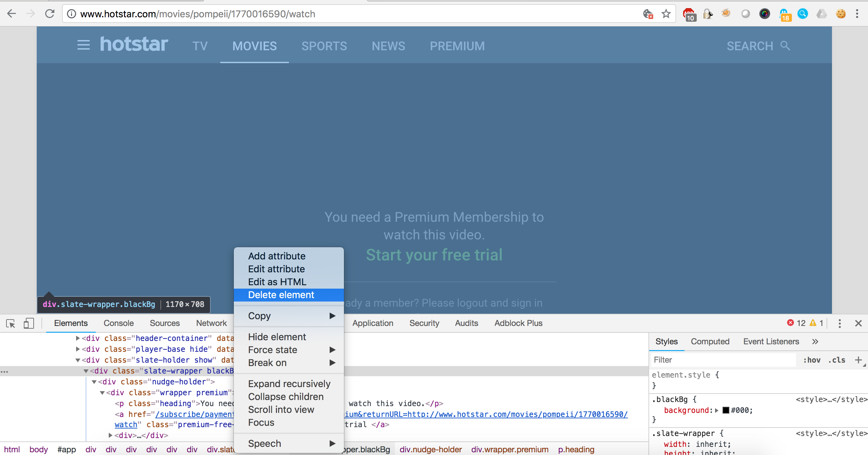Expand the header-container div node
868x455 pixels.
coord(78,338)
